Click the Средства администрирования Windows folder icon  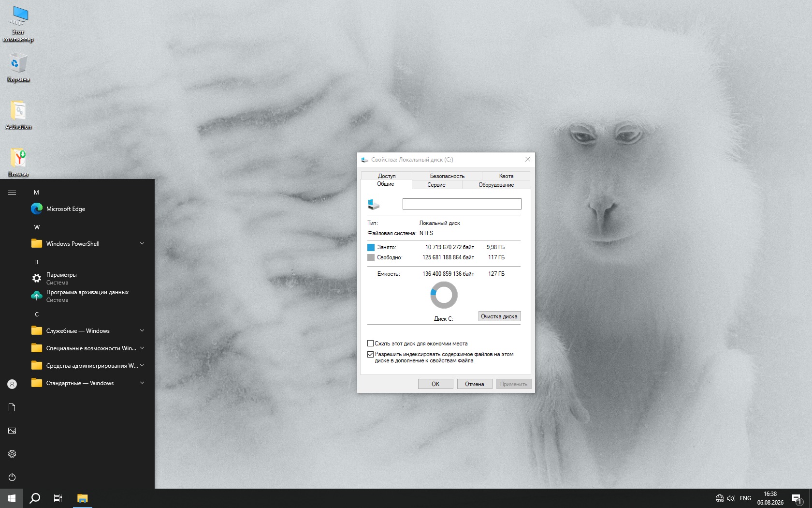point(36,365)
